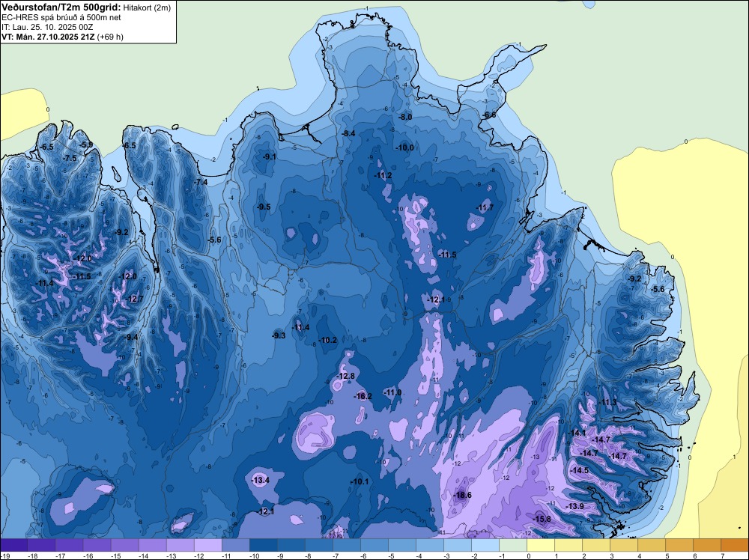Click the -11.2 temperature label

pos(383,176)
